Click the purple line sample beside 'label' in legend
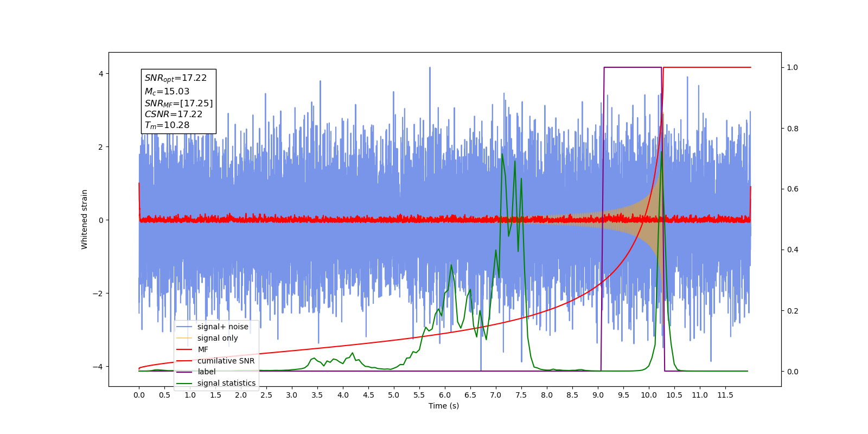 (x=184, y=372)
